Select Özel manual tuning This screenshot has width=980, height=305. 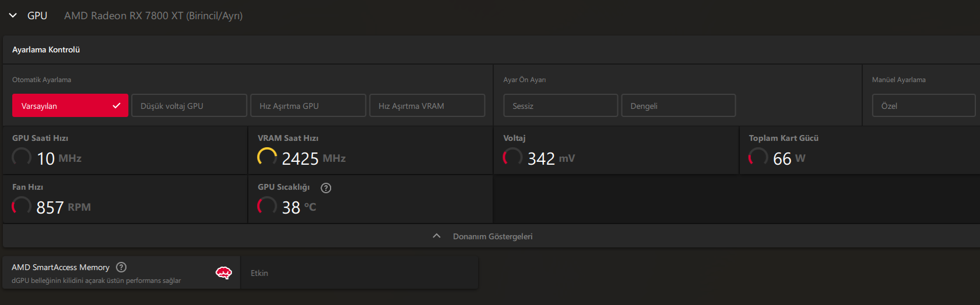tap(923, 106)
